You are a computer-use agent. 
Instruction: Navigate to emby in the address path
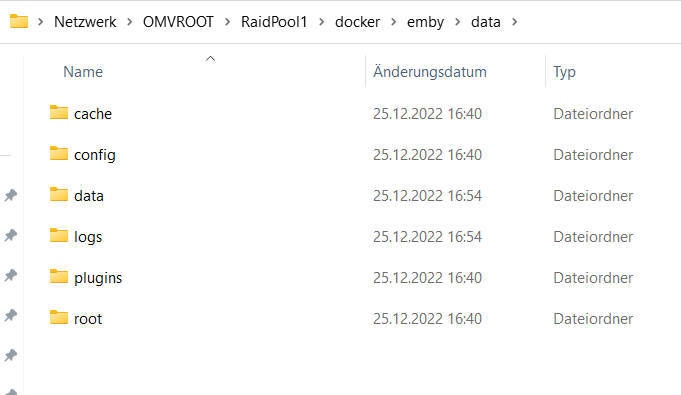pyautogui.click(x=425, y=22)
